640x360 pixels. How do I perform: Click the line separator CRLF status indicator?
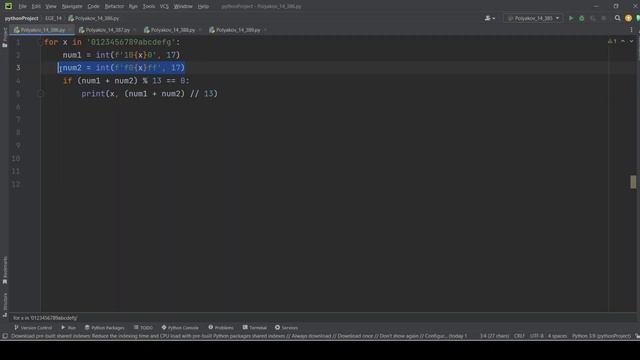click(519, 336)
